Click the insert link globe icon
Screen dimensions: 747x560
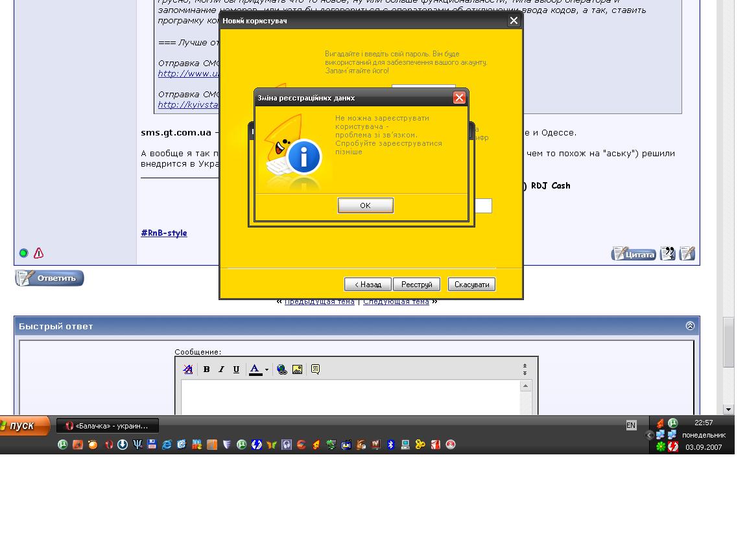click(282, 369)
